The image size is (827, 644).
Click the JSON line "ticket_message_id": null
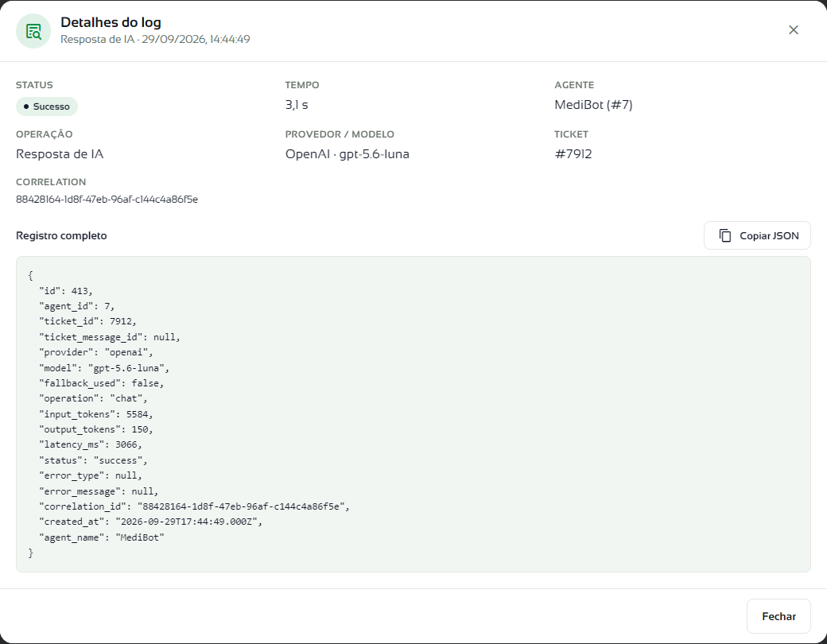coord(110,337)
